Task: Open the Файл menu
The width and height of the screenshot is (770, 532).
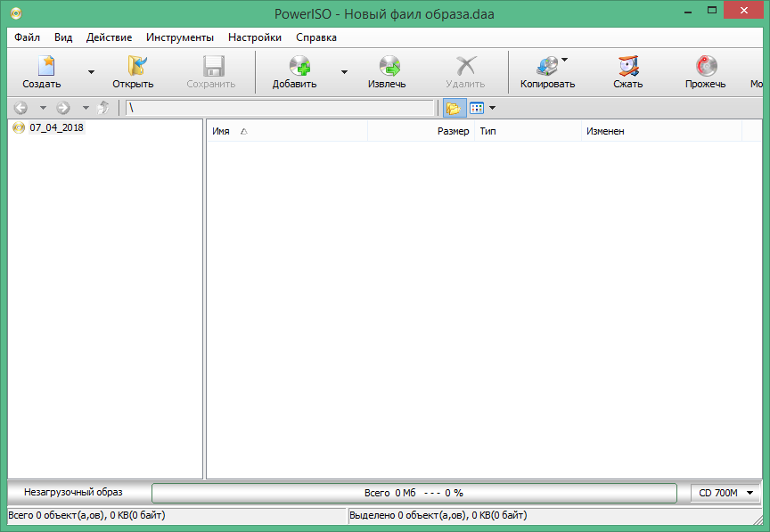Action: [26, 37]
